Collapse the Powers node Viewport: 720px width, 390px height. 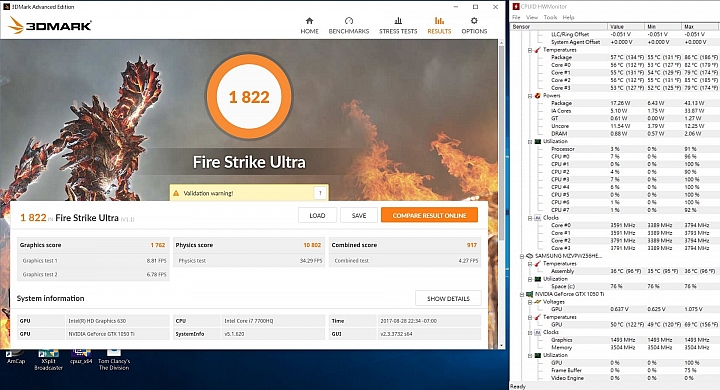point(530,96)
